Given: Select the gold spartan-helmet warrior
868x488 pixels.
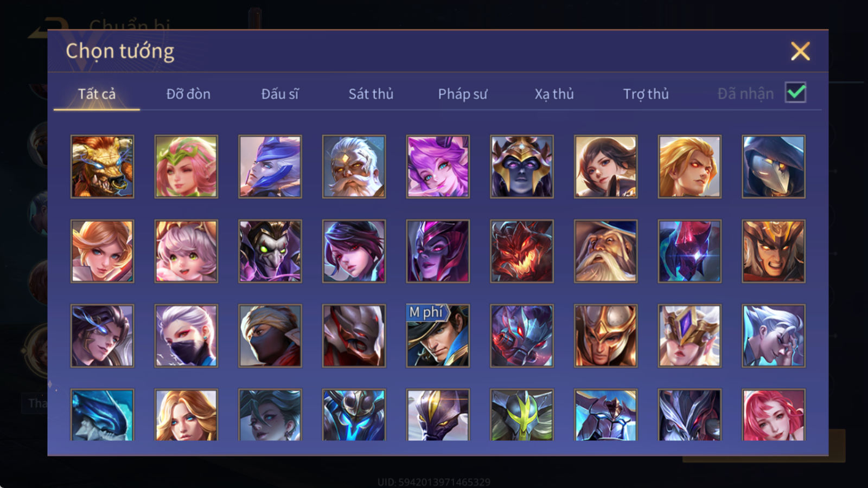Looking at the screenshot, I should click(605, 336).
